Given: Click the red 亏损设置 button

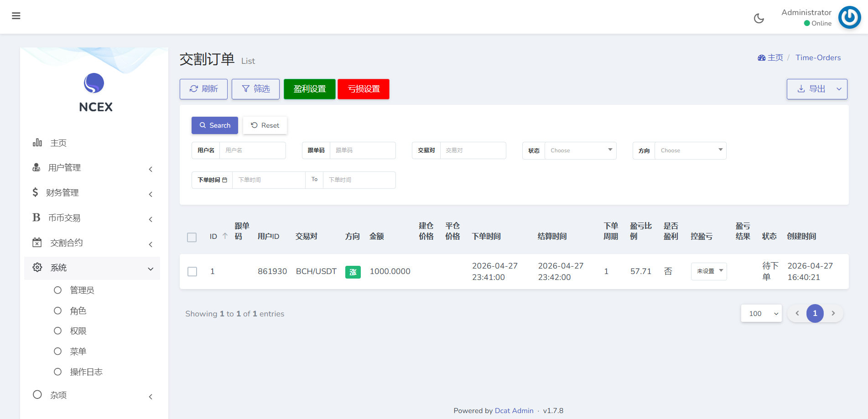Looking at the screenshot, I should pyautogui.click(x=364, y=89).
